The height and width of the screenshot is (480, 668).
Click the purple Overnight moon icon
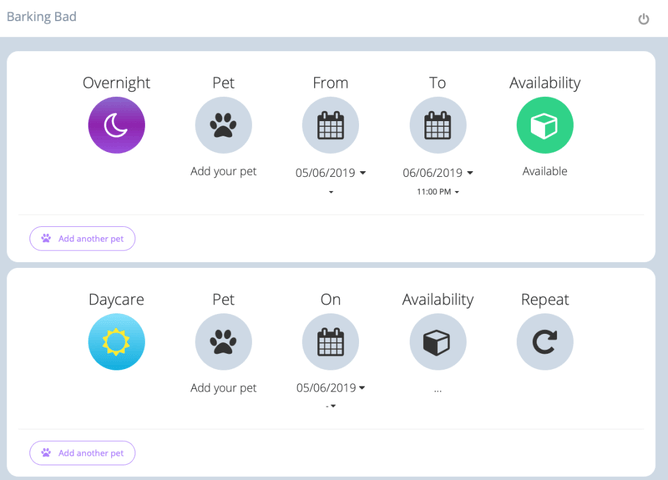click(117, 125)
